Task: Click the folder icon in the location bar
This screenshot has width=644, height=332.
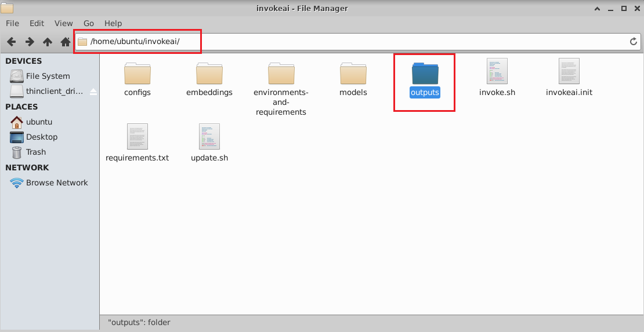Action: (82, 42)
